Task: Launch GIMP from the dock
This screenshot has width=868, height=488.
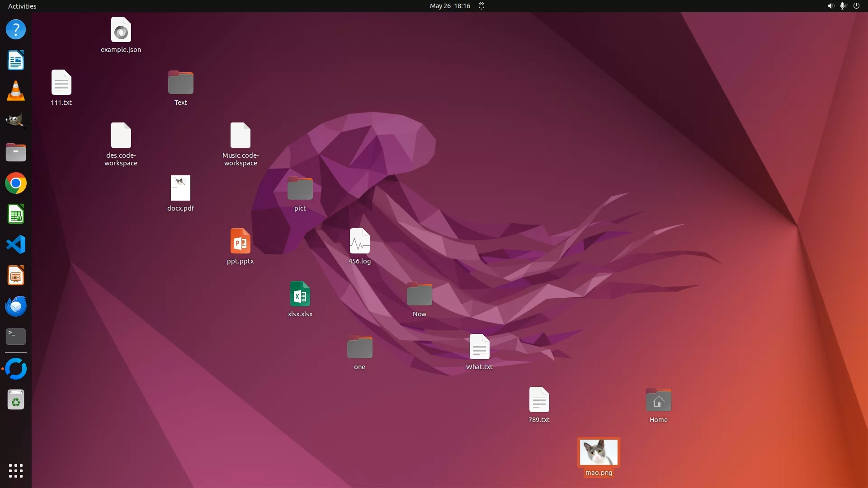Action: [x=16, y=122]
